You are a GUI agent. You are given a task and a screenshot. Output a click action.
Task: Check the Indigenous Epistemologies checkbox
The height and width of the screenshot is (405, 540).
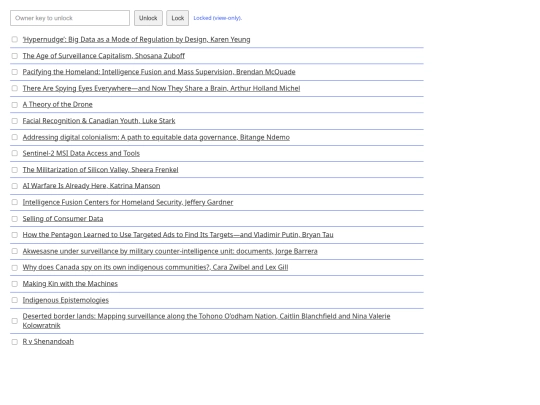pyautogui.click(x=14, y=300)
